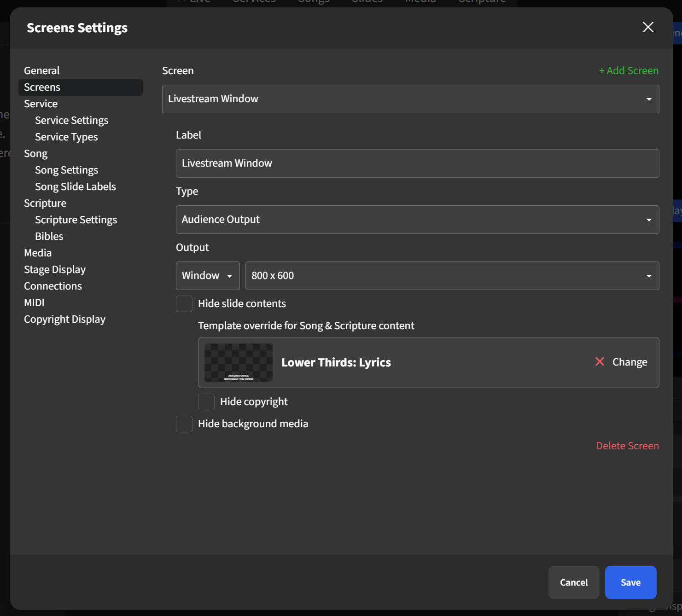Edit the Livestream Window label field
The height and width of the screenshot is (616, 682).
[x=417, y=163]
